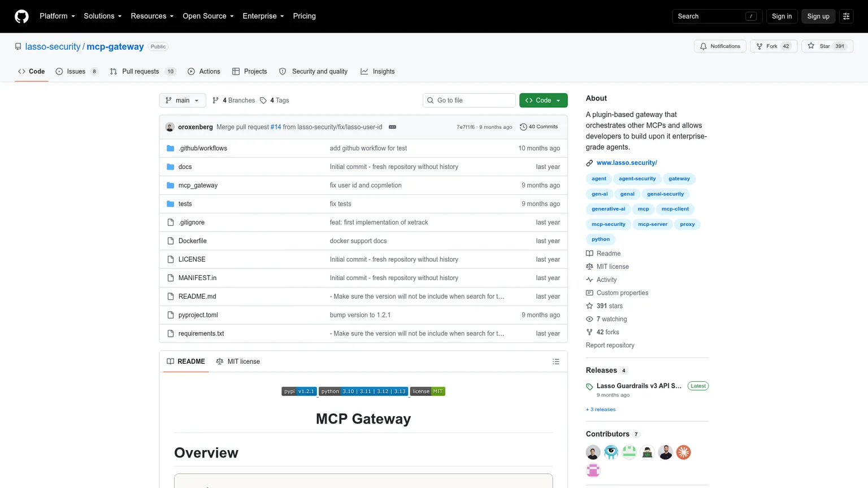868x488 pixels.
Task: Open pull request #14 link
Action: pos(276,127)
